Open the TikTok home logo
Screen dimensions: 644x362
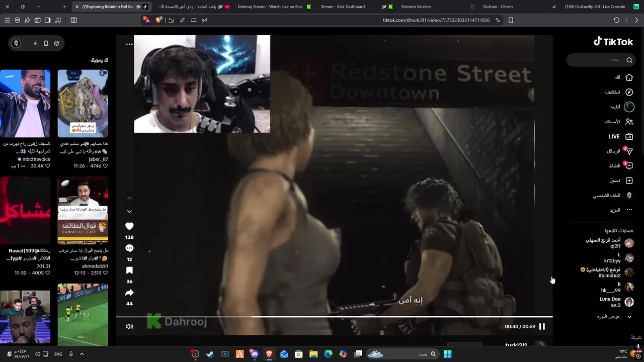[613, 42]
